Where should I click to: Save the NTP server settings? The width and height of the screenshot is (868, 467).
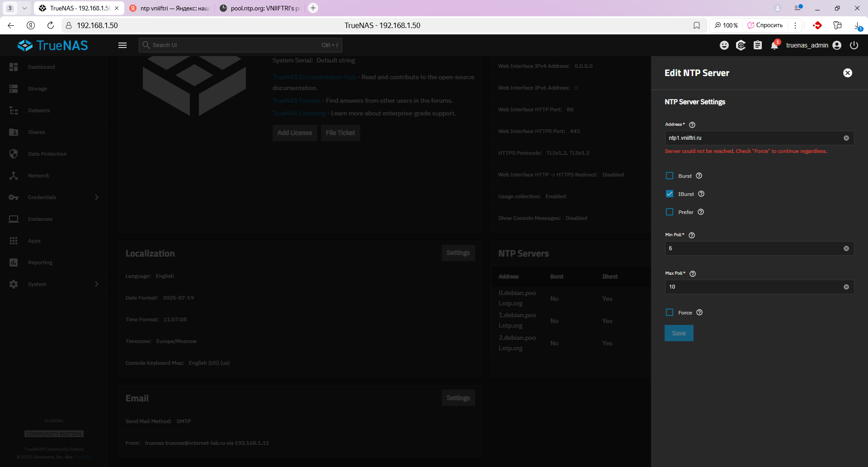679,333
